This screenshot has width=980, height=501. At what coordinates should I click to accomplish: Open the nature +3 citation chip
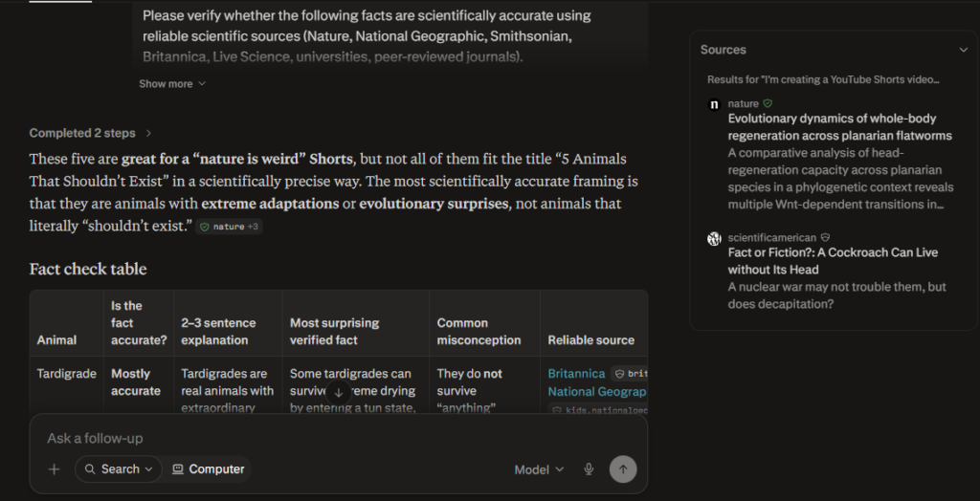[230, 227]
